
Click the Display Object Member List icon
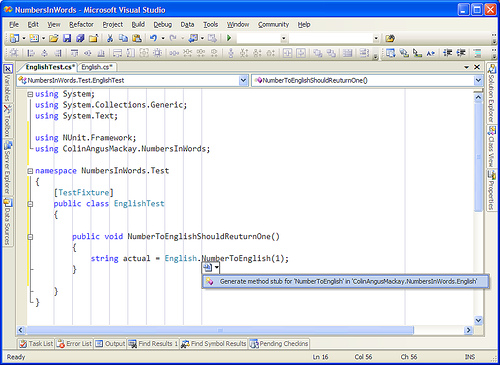[x=391, y=53]
